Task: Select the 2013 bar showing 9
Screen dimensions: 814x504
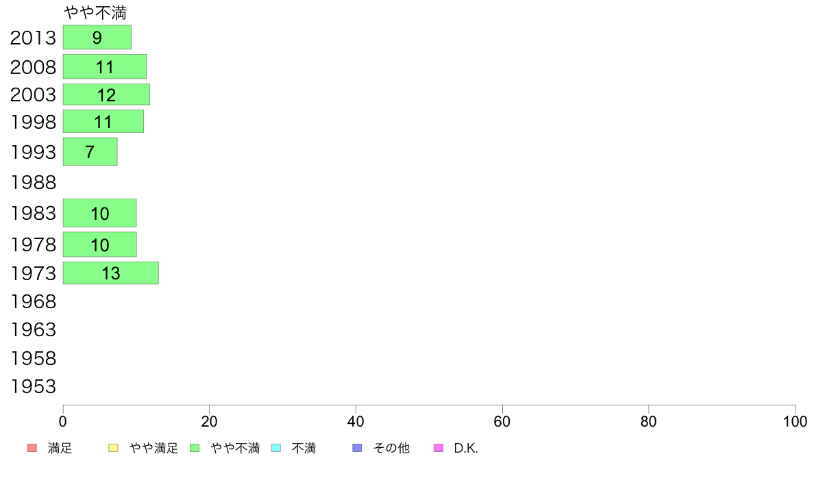Action: point(97,38)
